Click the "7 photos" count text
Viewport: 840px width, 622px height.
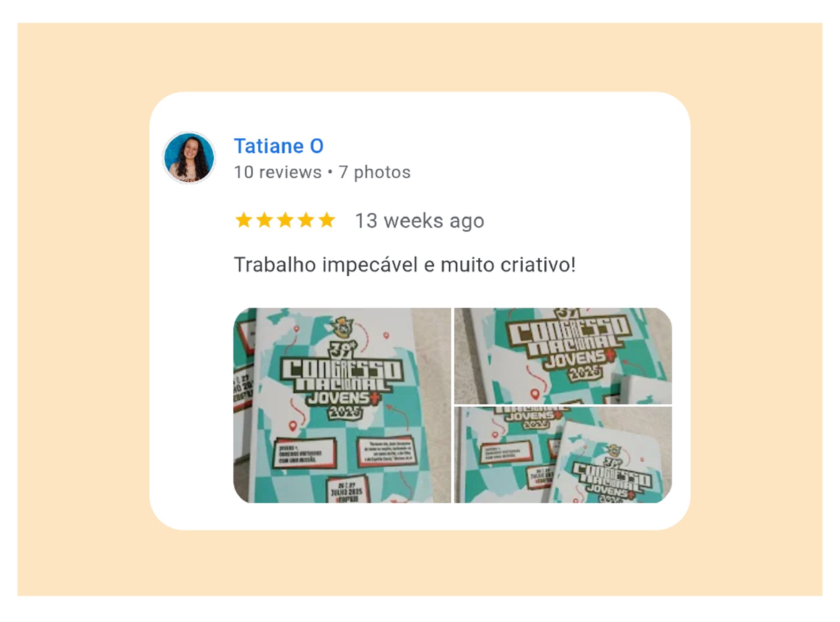click(x=375, y=172)
